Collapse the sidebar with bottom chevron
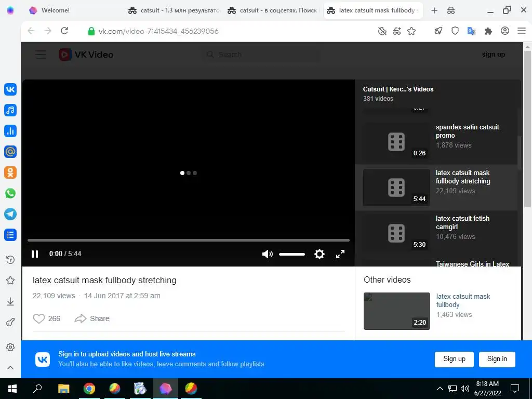This screenshot has width=532, height=399. click(10, 367)
